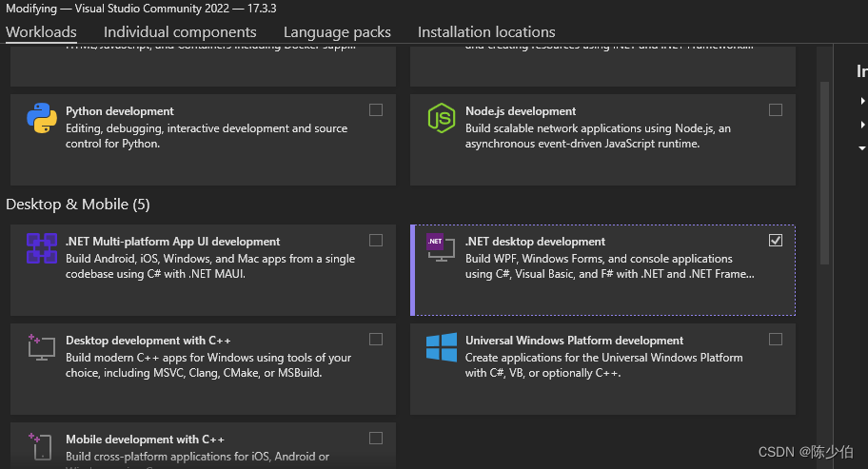The image size is (868, 469).
Task: Expand the second collapsed arrow in right panel
Action: pyautogui.click(x=862, y=125)
